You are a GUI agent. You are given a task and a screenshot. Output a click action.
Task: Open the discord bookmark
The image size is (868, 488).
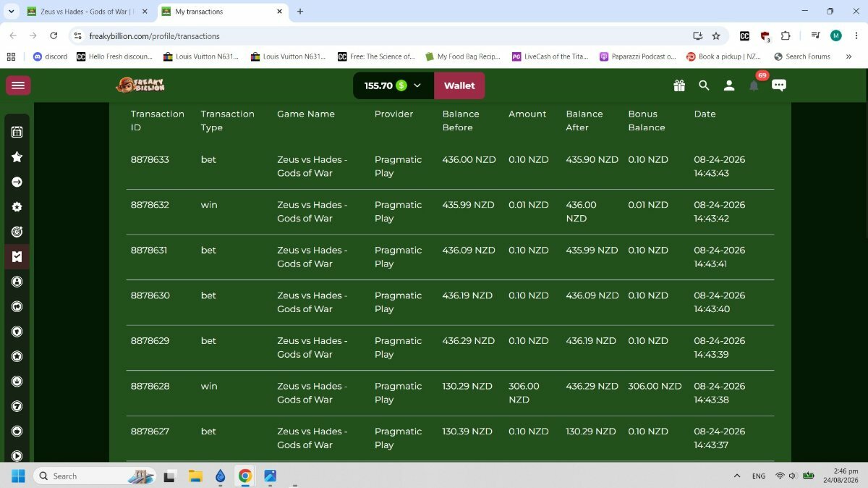click(50, 56)
